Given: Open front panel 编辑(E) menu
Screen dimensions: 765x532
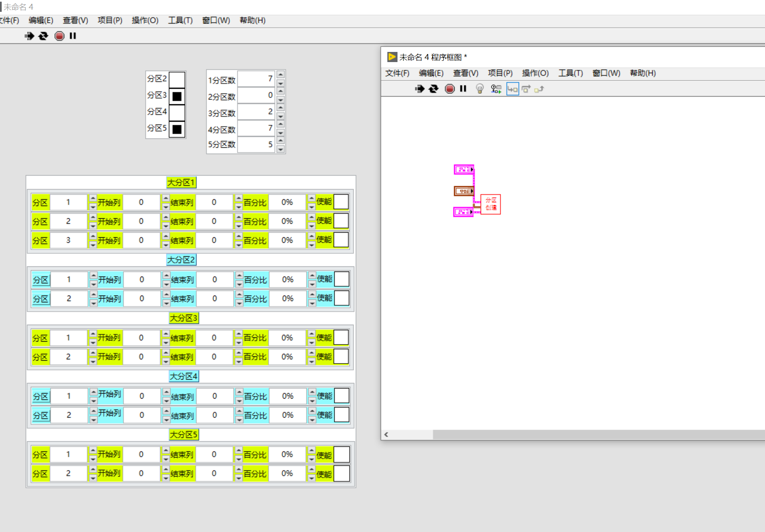Looking at the screenshot, I should point(41,20).
